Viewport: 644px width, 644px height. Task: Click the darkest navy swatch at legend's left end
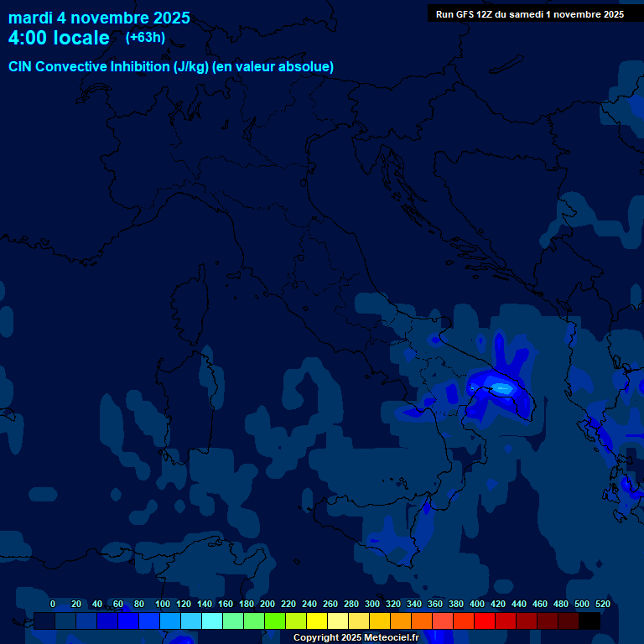pyautogui.click(x=44, y=621)
